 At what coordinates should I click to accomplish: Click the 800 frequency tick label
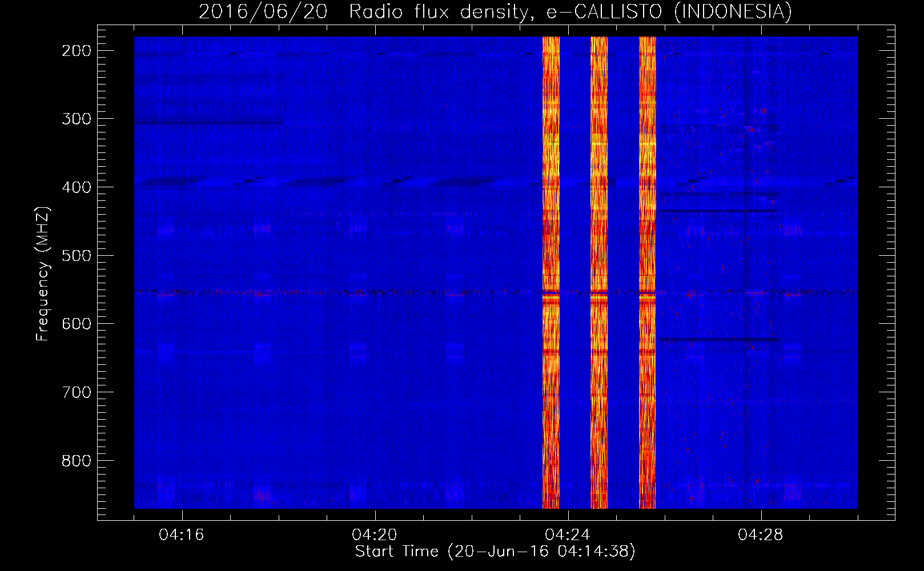(77, 461)
